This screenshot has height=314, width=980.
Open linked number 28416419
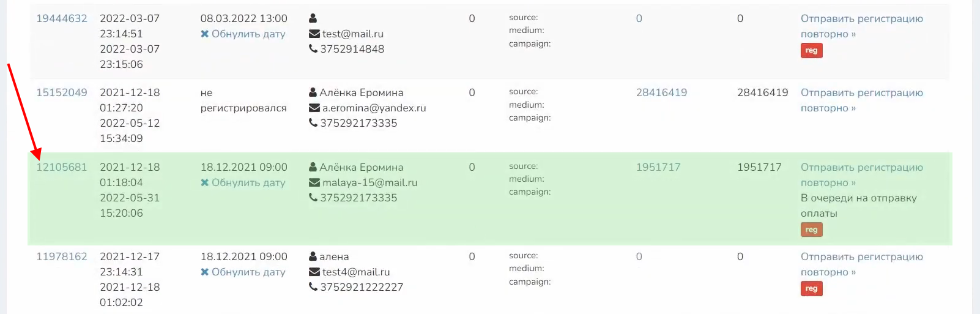[661, 93]
